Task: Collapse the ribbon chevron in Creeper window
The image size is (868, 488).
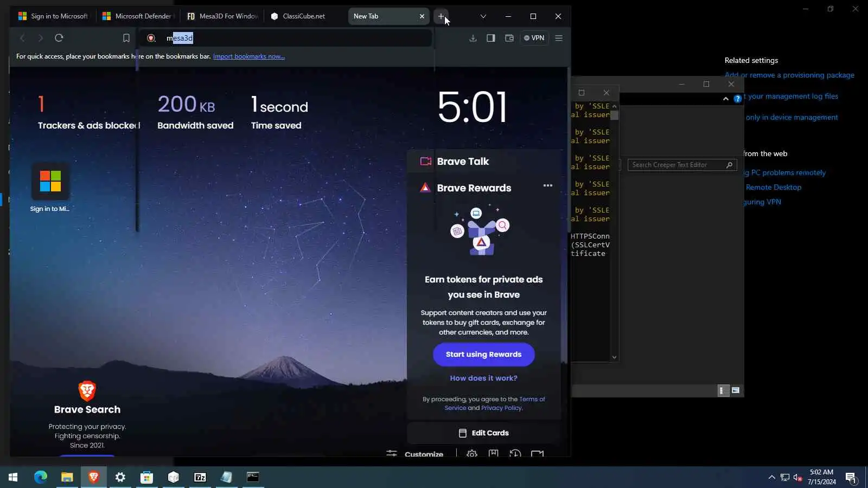Action: 726,99
